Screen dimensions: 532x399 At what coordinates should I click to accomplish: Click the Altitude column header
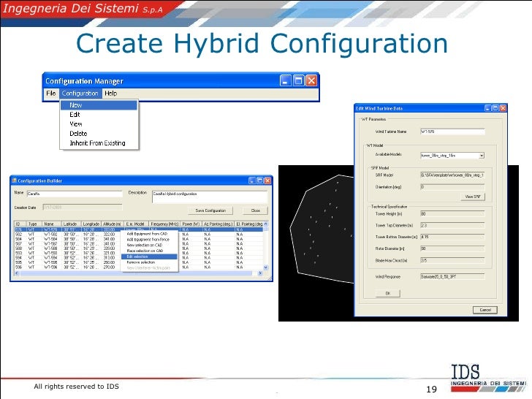click(x=113, y=224)
